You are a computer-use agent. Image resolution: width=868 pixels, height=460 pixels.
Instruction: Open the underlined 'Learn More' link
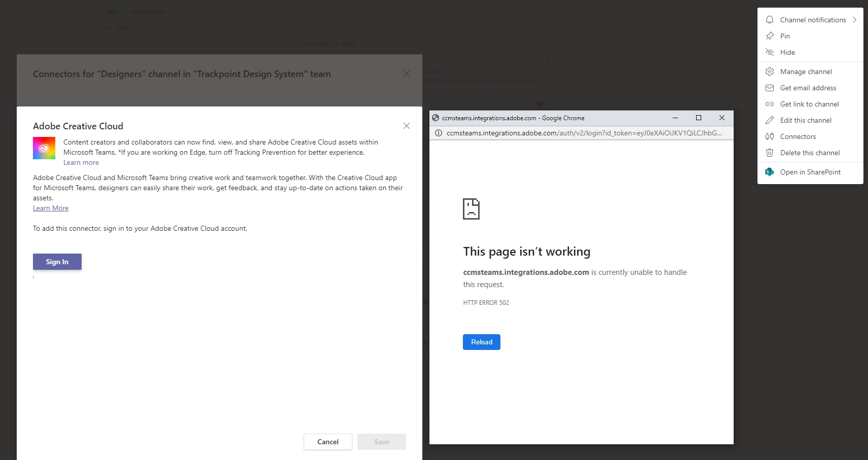tap(51, 208)
